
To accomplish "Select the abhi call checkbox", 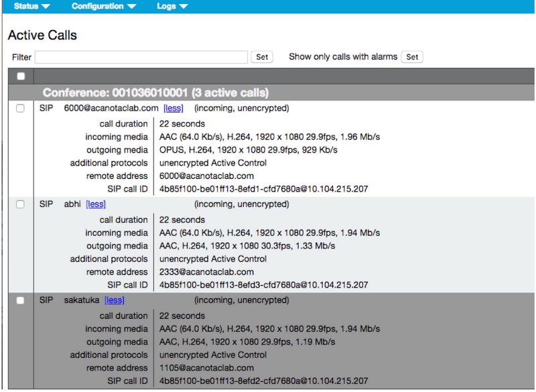I will 20,204.
